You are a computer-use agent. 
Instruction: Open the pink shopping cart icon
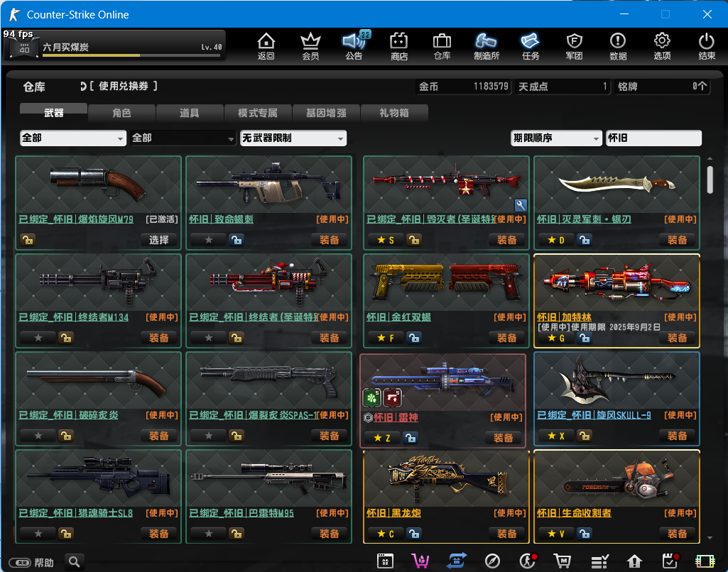point(420,561)
